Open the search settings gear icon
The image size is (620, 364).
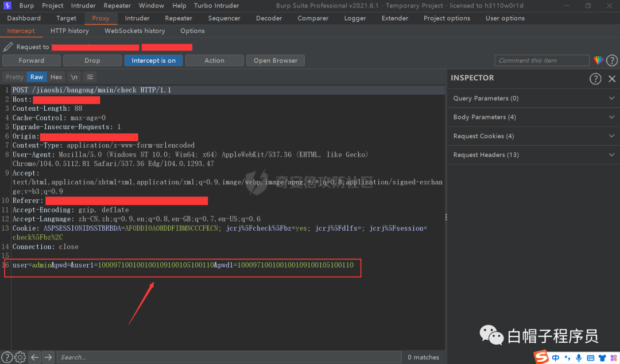[20, 357]
